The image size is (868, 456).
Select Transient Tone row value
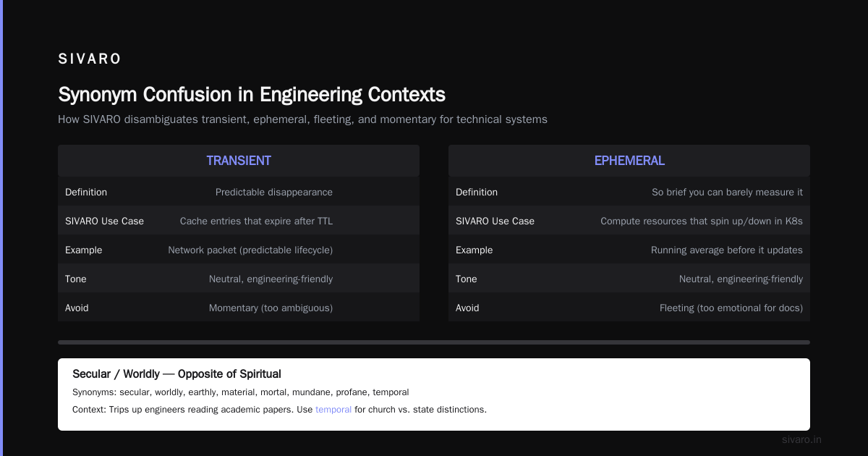[271, 279]
